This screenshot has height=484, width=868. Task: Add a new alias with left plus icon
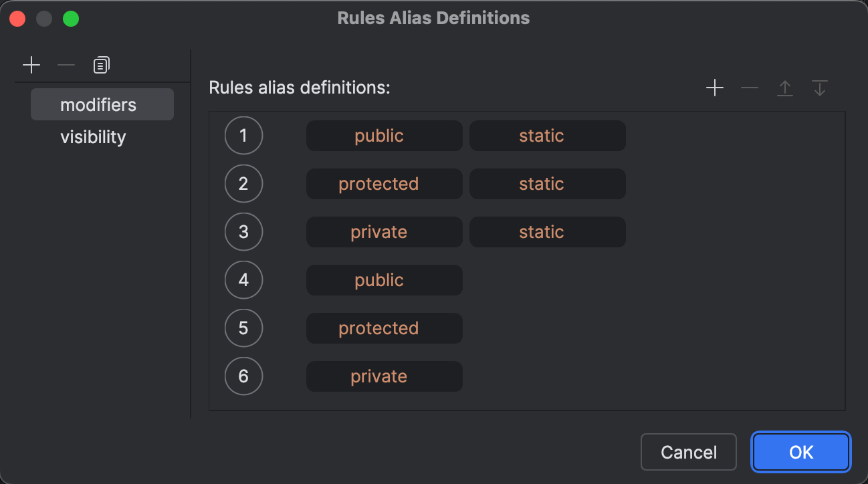coord(31,65)
